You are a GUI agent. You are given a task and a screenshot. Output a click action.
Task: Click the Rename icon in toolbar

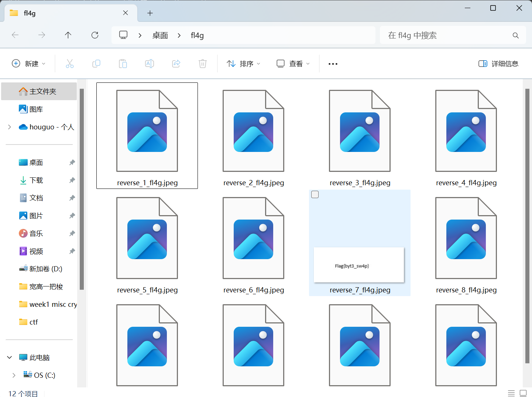click(150, 64)
